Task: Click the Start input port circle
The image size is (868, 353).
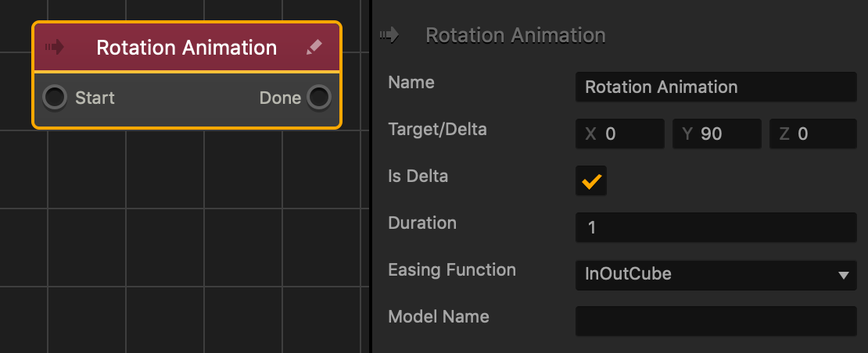Action: pyautogui.click(x=55, y=98)
